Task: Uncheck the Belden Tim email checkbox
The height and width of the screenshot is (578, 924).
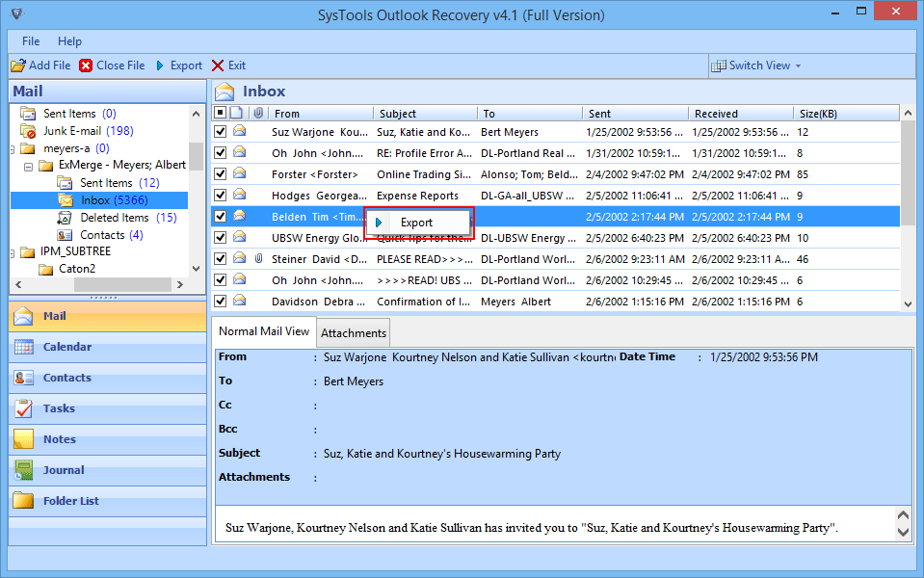Action: [x=221, y=216]
